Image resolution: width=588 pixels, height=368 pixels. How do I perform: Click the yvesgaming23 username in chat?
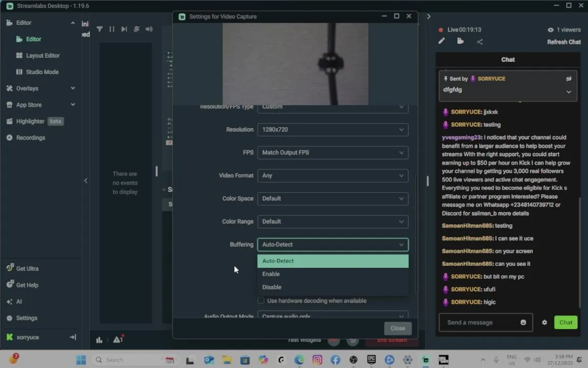pyautogui.click(x=461, y=137)
